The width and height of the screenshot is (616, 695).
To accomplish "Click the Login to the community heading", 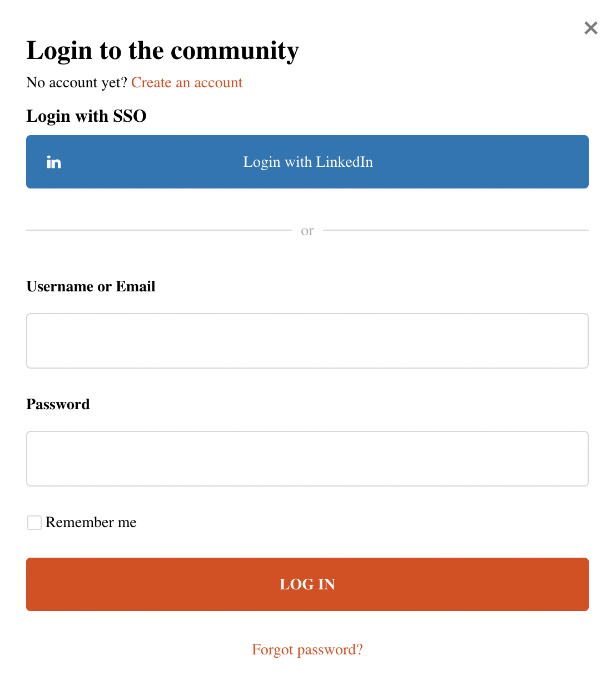I will (x=162, y=51).
